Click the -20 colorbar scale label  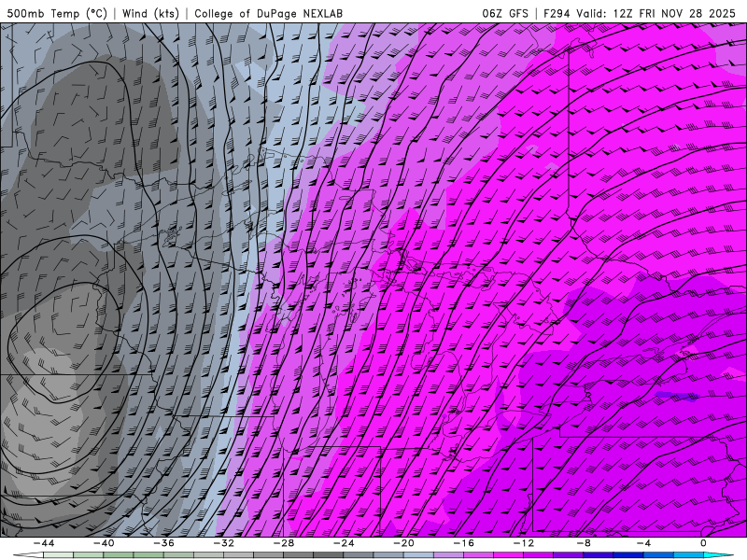(403, 543)
